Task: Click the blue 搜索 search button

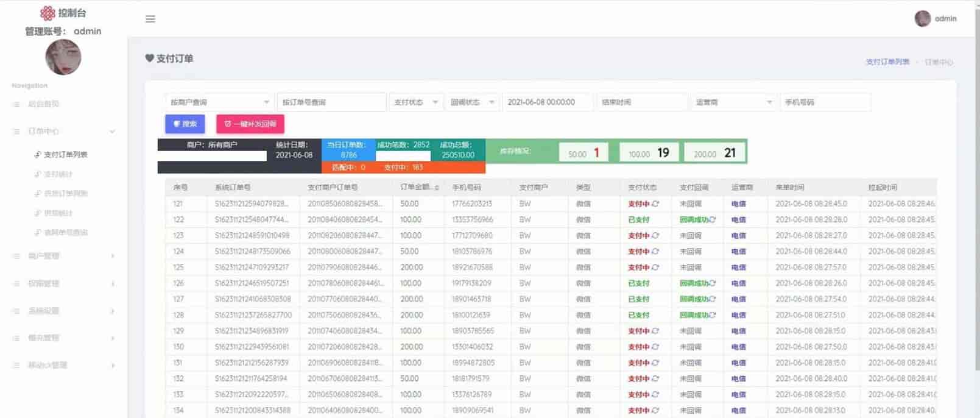Action: [x=185, y=124]
